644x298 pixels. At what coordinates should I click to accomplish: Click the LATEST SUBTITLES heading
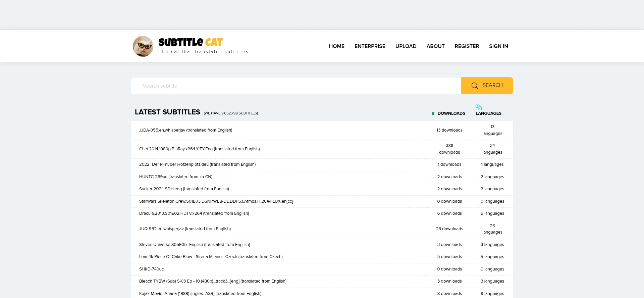tap(167, 112)
